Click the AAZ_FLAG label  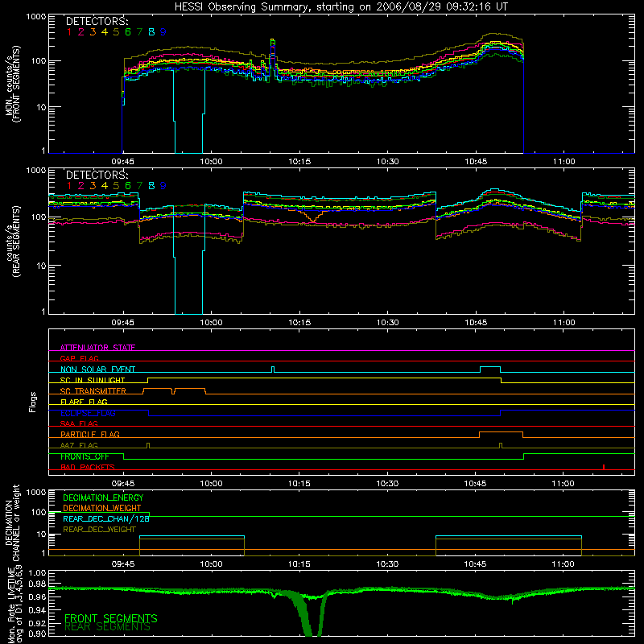click(79, 445)
